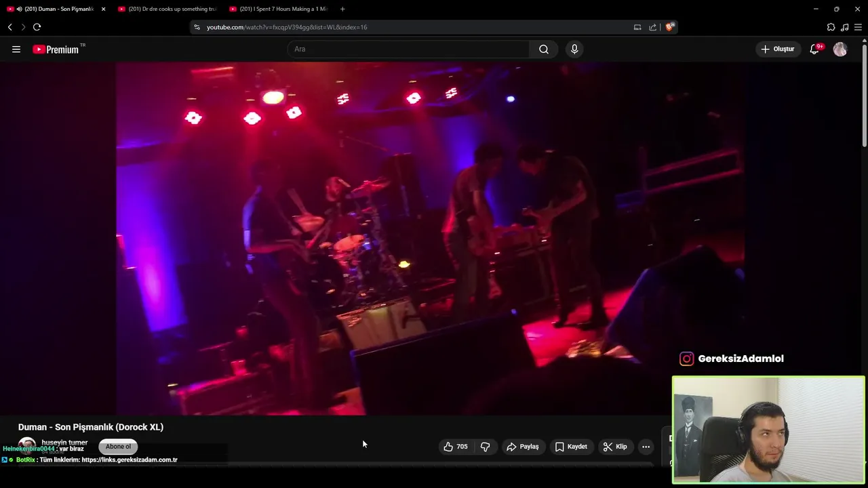Click the Oluştur create button
Image resolution: width=868 pixels, height=488 pixels.
(778, 49)
